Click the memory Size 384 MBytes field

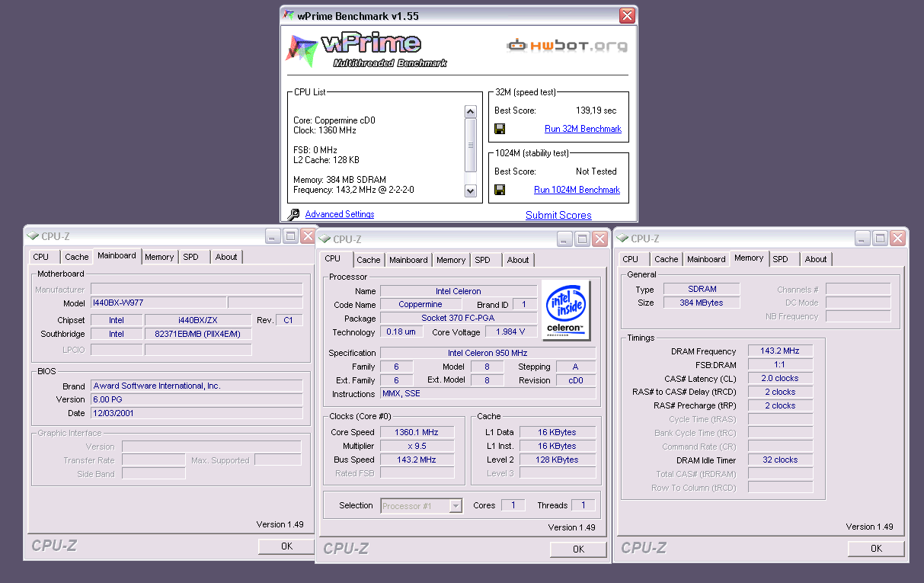701,303
